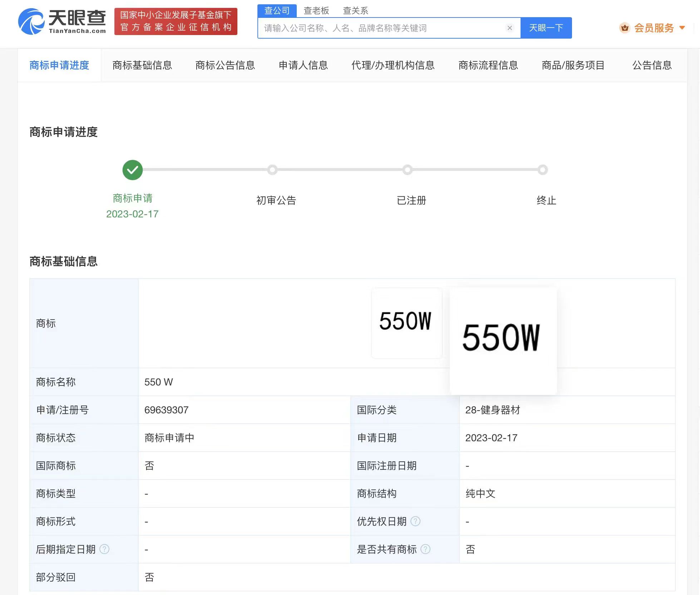Select trademark name value 550 W
Image resolution: width=700 pixels, height=595 pixels.
click(x=159, y=382)
